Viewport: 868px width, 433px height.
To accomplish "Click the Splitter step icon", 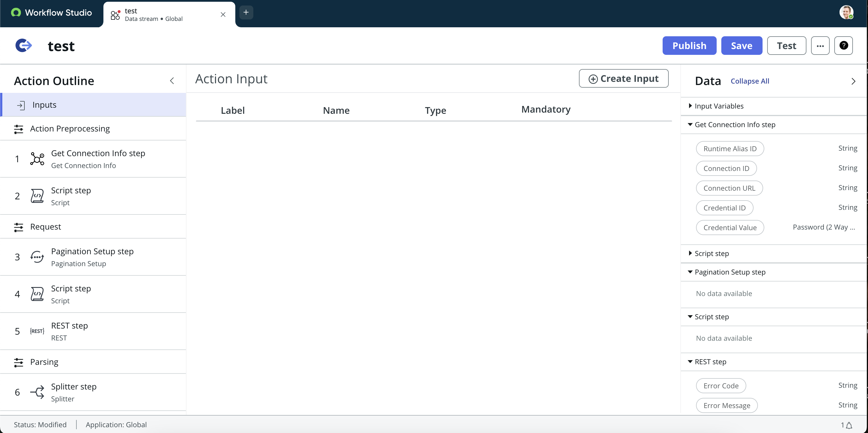I will (37, 392).
